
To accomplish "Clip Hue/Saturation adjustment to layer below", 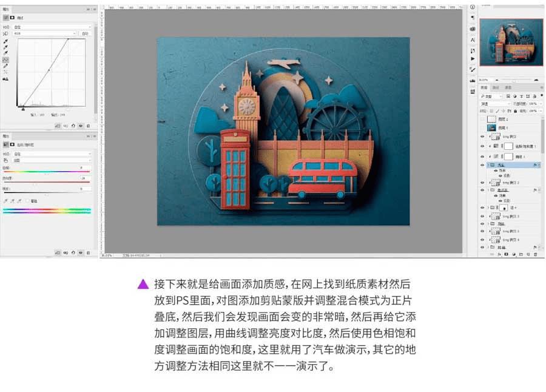I will pos(58,252).
